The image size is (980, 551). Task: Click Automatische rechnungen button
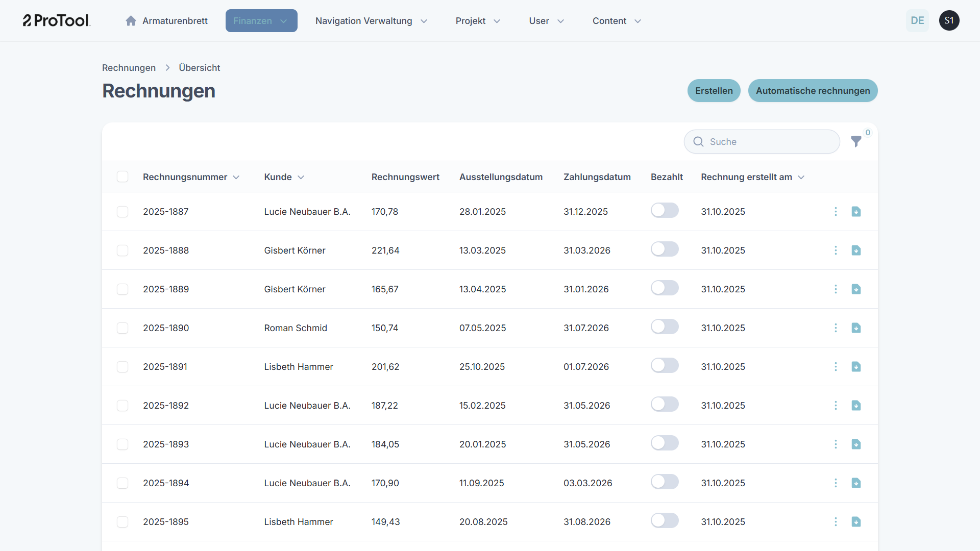(813, 91)
